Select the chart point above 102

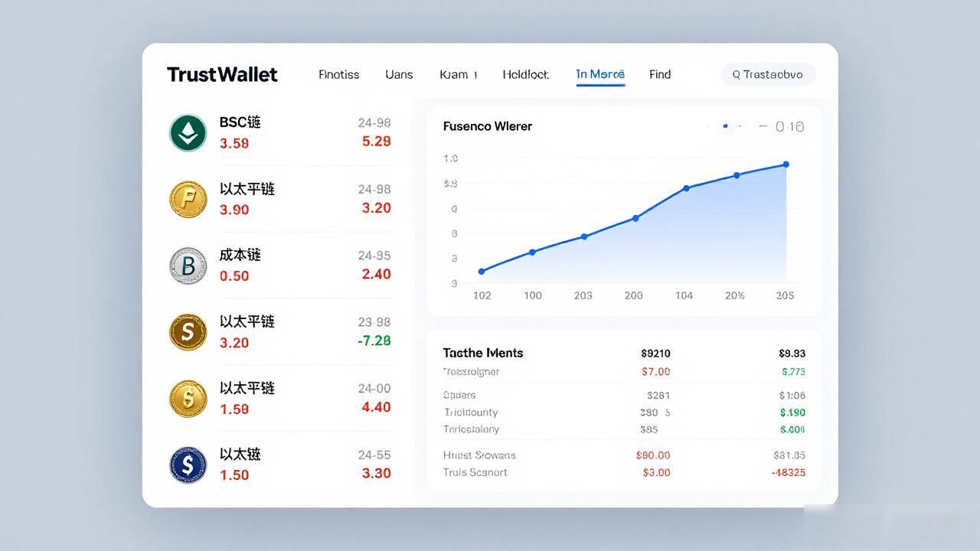pos(482,272)
